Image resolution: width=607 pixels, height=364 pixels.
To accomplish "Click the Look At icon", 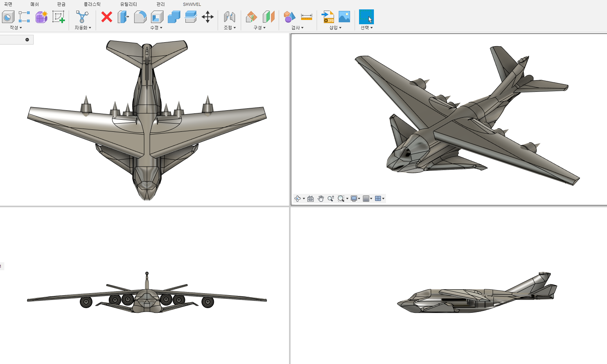I will [x=311, y=199].
